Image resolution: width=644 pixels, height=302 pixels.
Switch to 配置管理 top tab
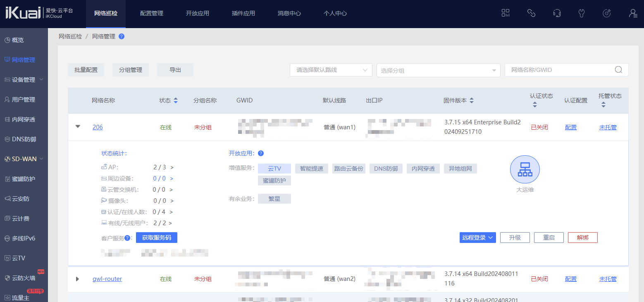pos(152,13)
